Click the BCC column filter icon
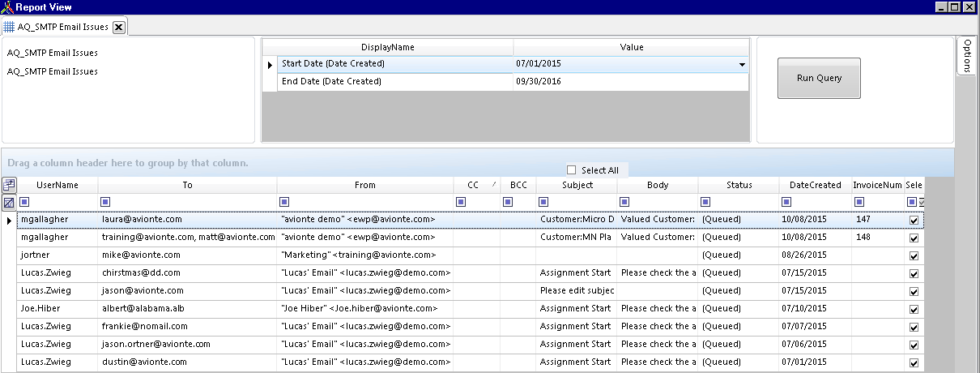 (507, 202)
